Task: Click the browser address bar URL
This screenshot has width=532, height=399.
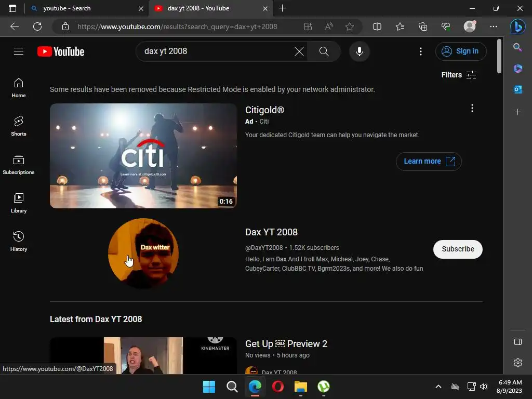Action: click(x=177, y=26)
